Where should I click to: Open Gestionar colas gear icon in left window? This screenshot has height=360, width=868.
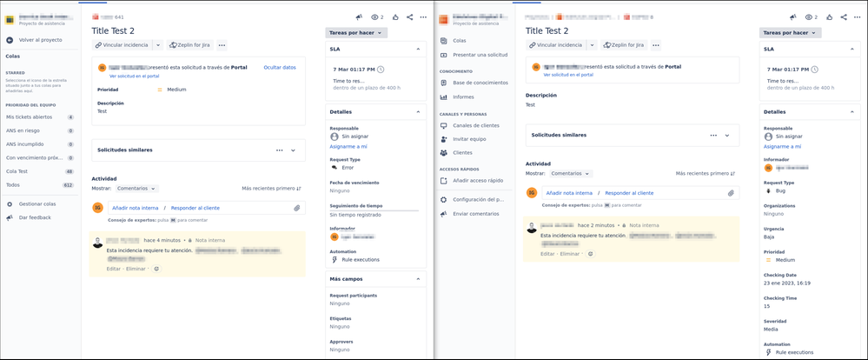[10, 203]
